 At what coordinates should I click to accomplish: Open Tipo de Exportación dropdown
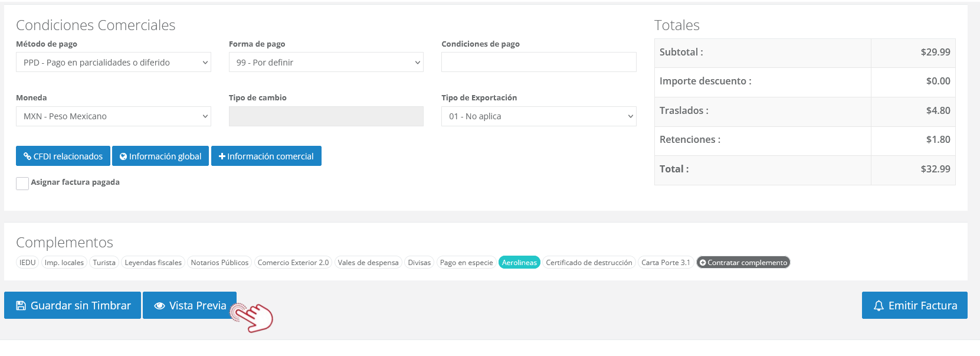pos(539,116)
